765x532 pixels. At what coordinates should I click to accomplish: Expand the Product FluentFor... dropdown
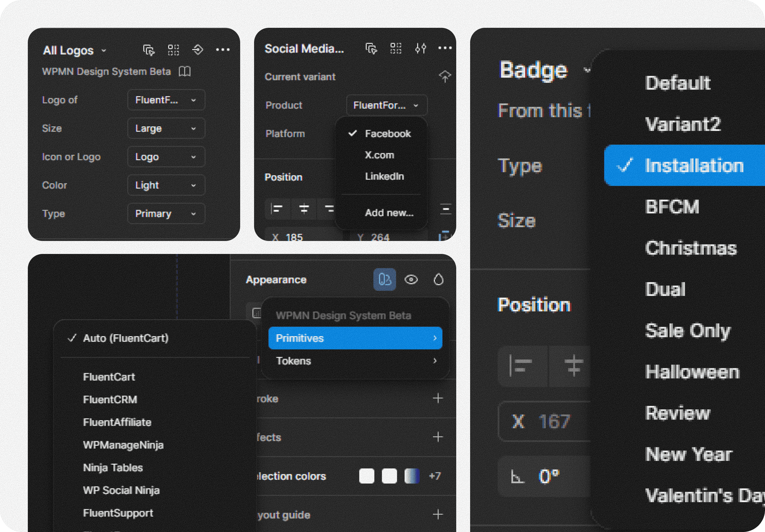(x=386, y=105)
